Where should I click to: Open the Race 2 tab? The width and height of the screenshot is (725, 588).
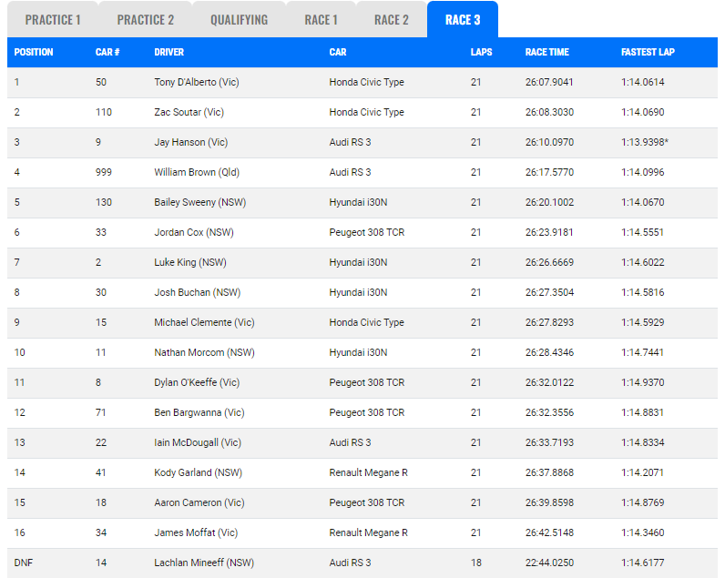tap(391, 20)
